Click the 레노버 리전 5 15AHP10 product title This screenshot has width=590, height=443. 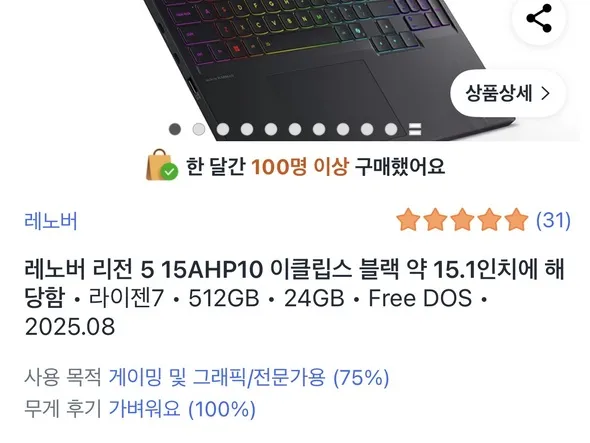pos(294,297)
